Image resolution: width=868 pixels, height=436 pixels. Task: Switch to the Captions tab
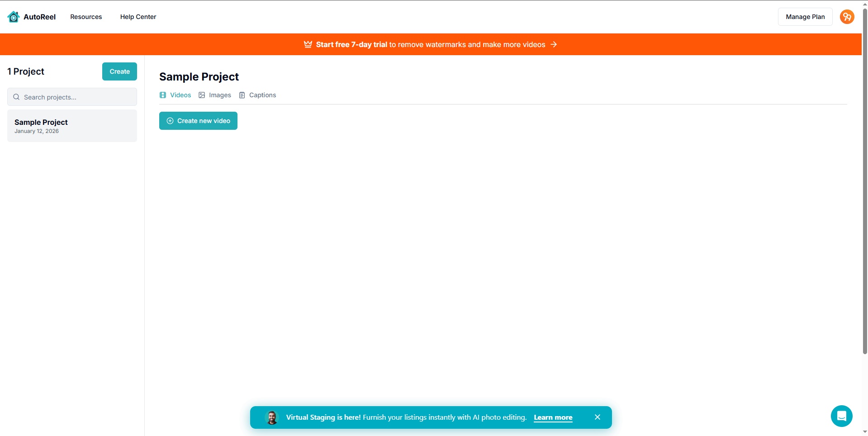click(257, 95)
